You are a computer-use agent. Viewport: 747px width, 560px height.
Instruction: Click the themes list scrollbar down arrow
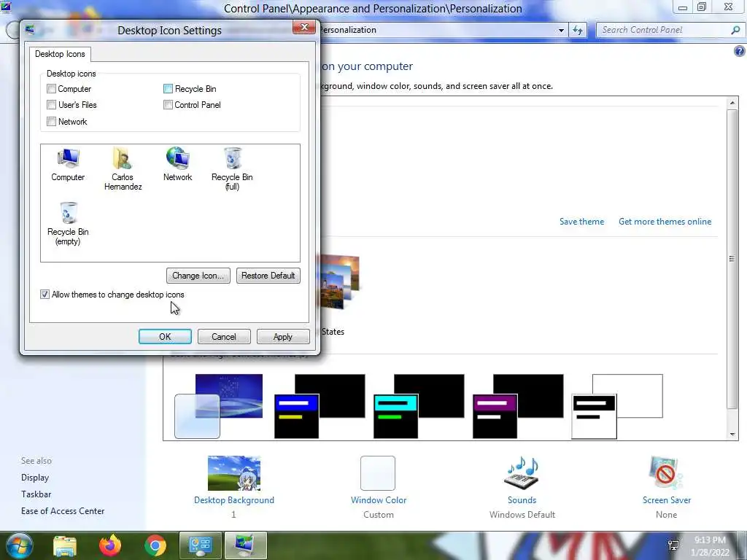(732, 435)
